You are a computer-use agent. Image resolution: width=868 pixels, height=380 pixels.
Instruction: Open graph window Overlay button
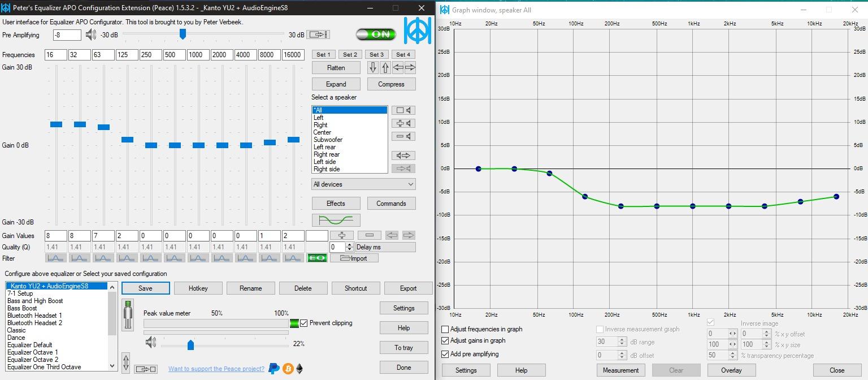click(731, 370)
